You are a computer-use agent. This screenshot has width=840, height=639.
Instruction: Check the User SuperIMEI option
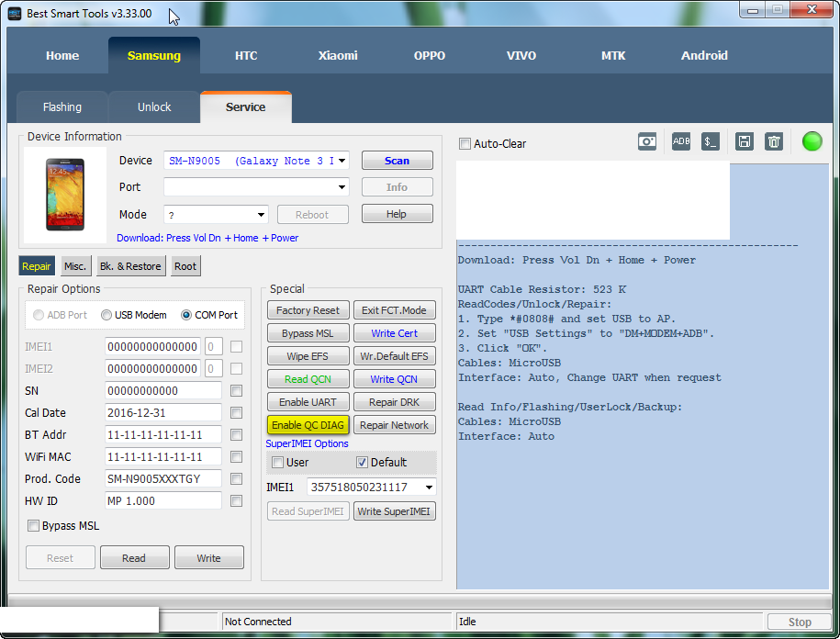click(277, 462)
